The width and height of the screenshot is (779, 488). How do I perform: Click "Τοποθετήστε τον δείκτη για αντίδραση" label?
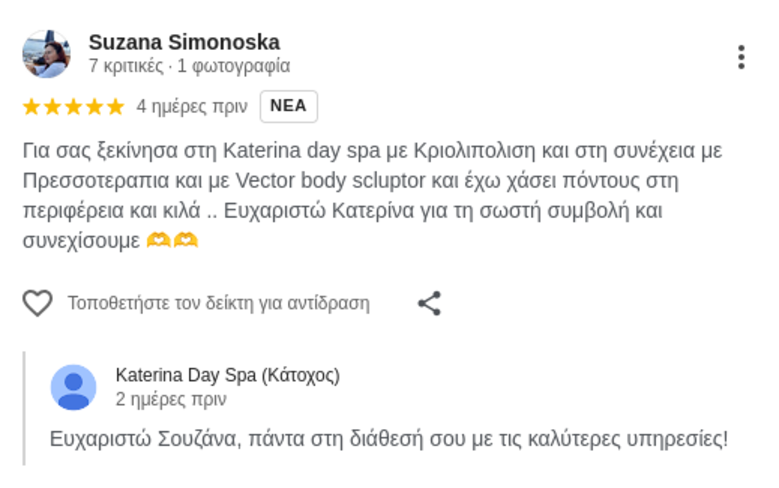[x=218, y=303]
